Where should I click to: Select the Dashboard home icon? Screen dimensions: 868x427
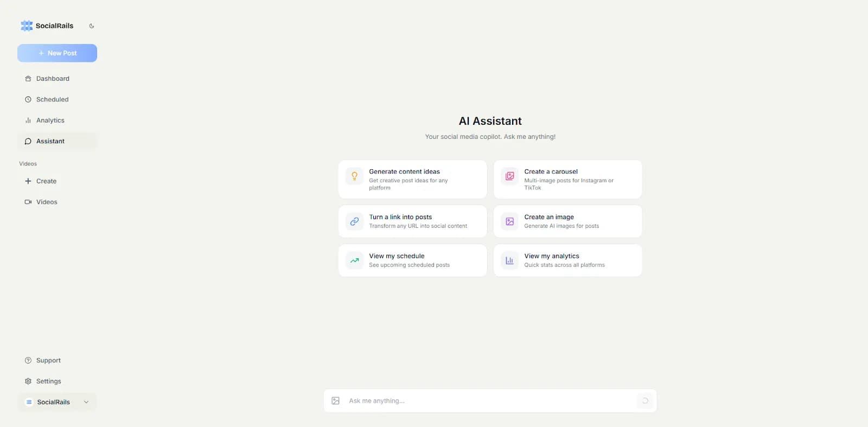coord(28,78)
